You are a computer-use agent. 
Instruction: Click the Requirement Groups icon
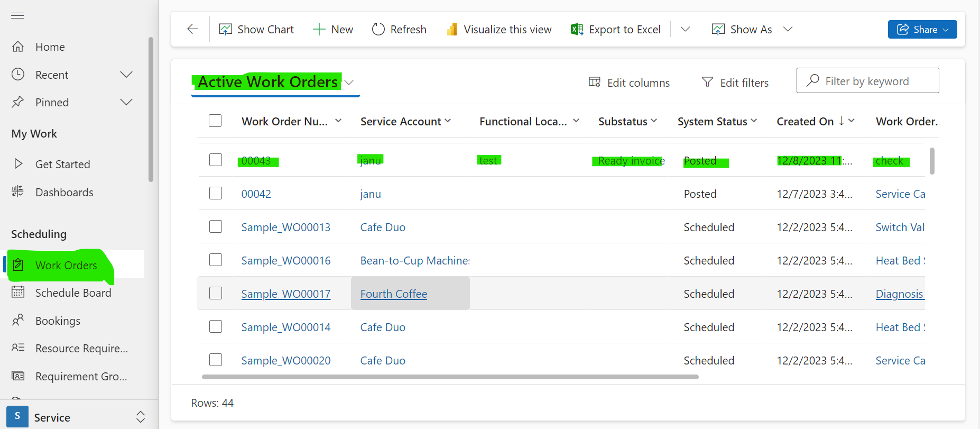[18, 376]
